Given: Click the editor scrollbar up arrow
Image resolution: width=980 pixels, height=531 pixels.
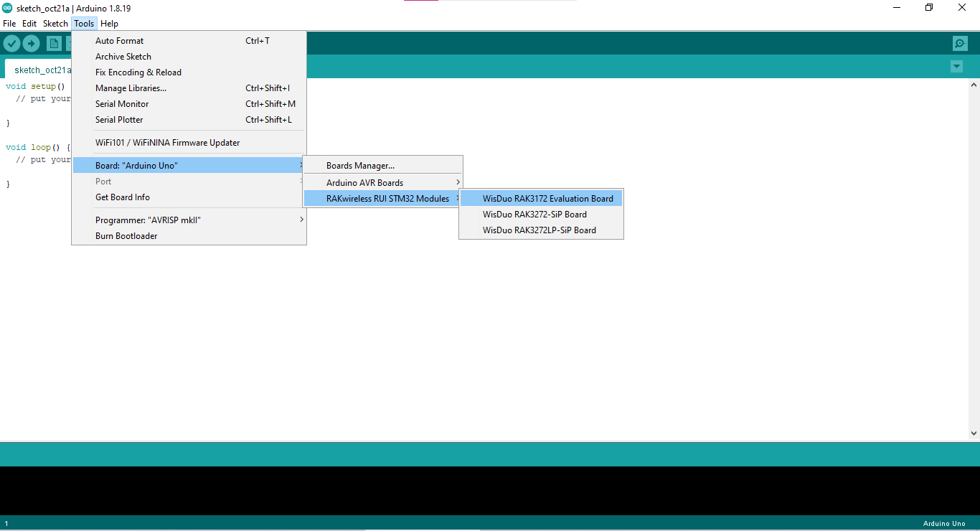Looking at the screenshot, I should (x=974, y=85).
